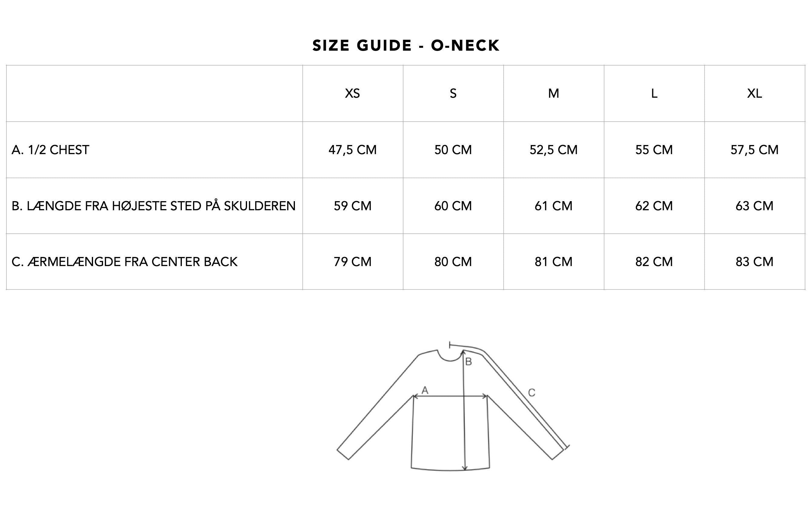Select the S size column header
812x520 pixels.
(453, 93)
